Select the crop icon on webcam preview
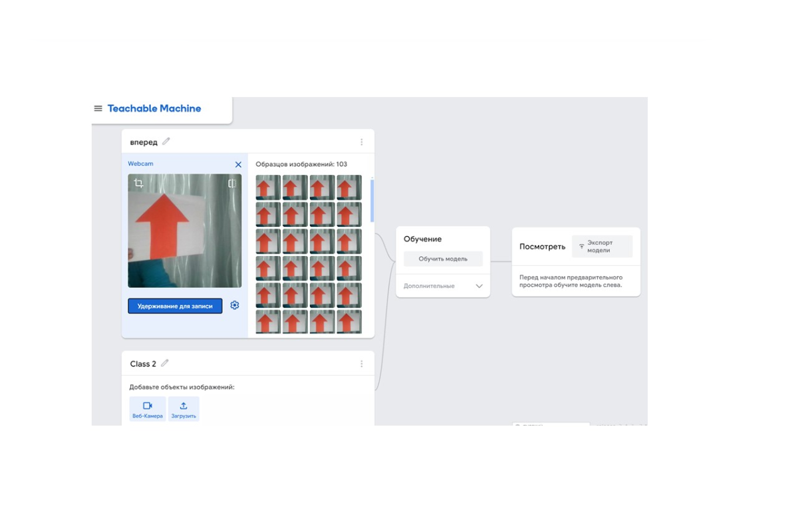 coord(138,184)
